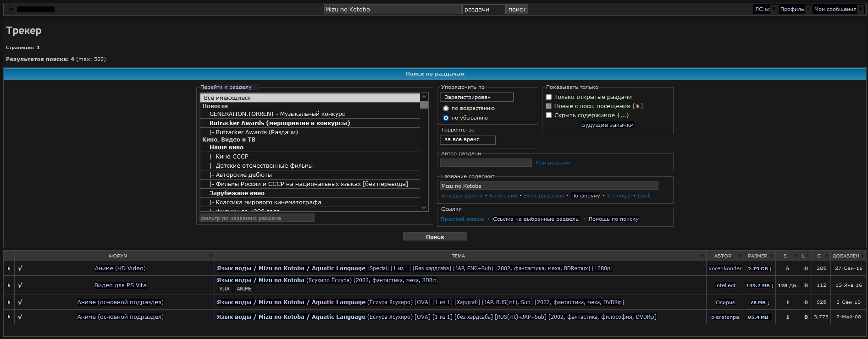Screen dimensions: 868x339
Task: Open the Профиль menu
Action: 792,9
